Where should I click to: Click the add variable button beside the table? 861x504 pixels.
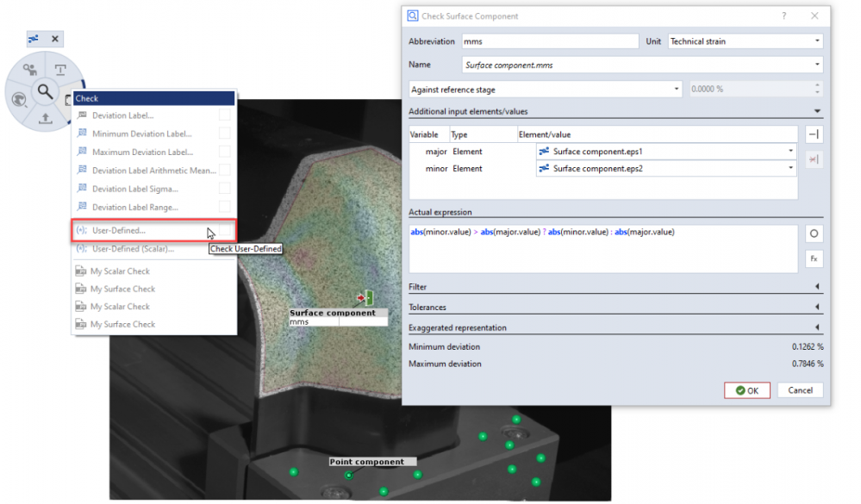[x=813, y=134]
